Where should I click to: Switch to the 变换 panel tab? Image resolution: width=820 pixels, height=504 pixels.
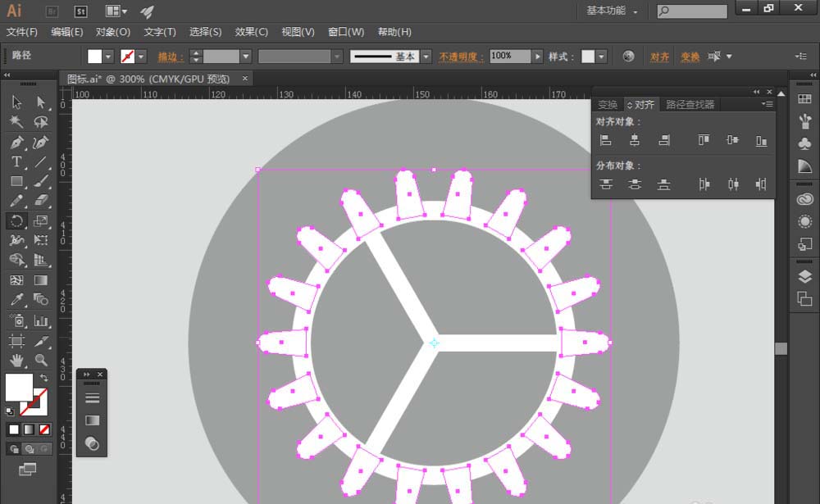[608, 105]
